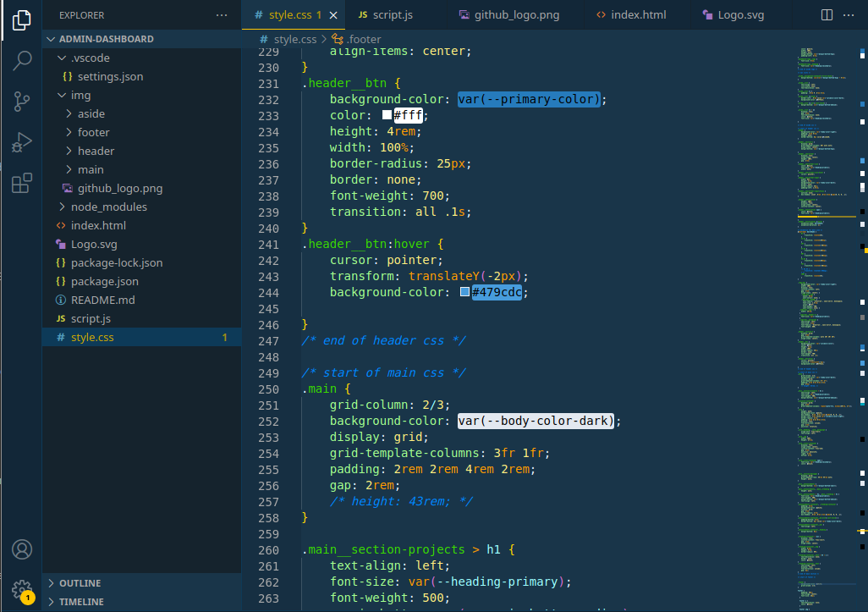Click the github_logo.png image icon in explorer

pos(68,188)
